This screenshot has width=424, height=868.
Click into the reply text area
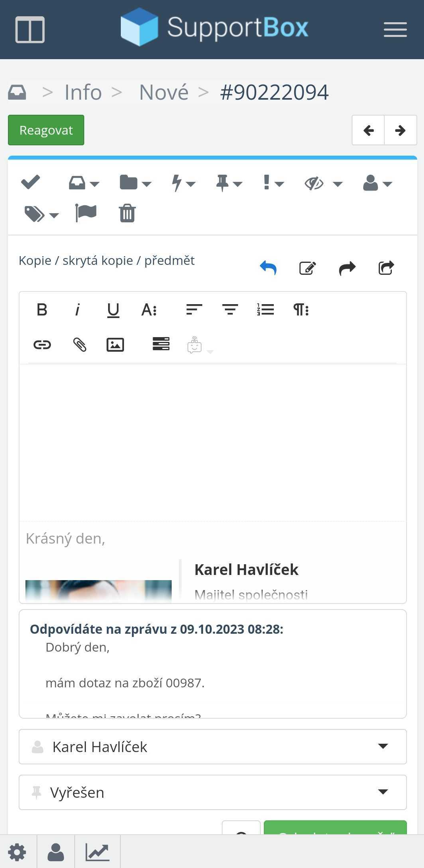(213, 442)
